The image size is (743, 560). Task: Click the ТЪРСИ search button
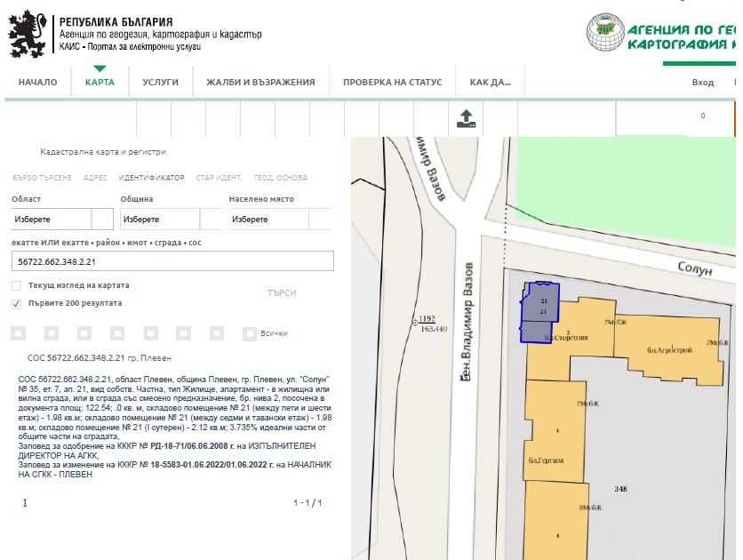point(282,293)
